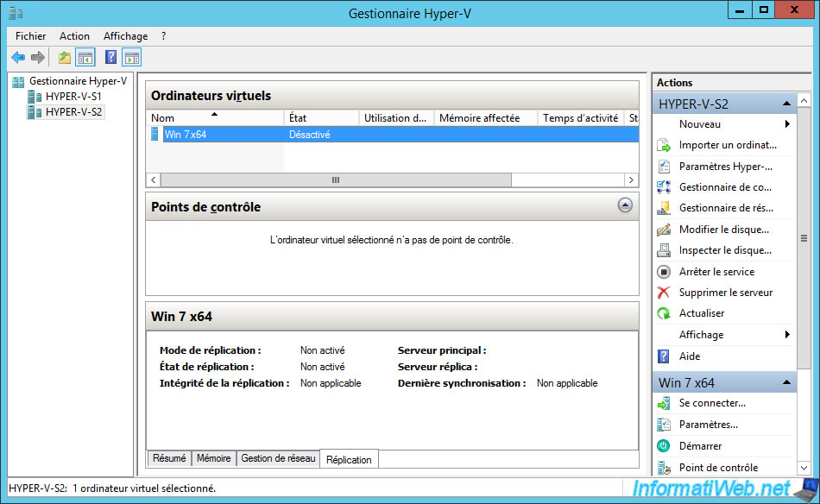Viewport: 820px width, 504px height.
Task: Click Supprimer le serveur action
Action: [x=726, y=293]
